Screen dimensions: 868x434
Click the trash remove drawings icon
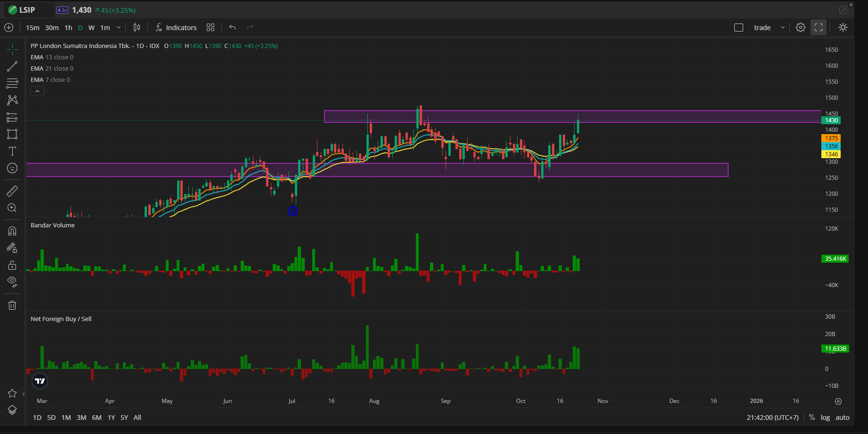click(x=12, y=305)
